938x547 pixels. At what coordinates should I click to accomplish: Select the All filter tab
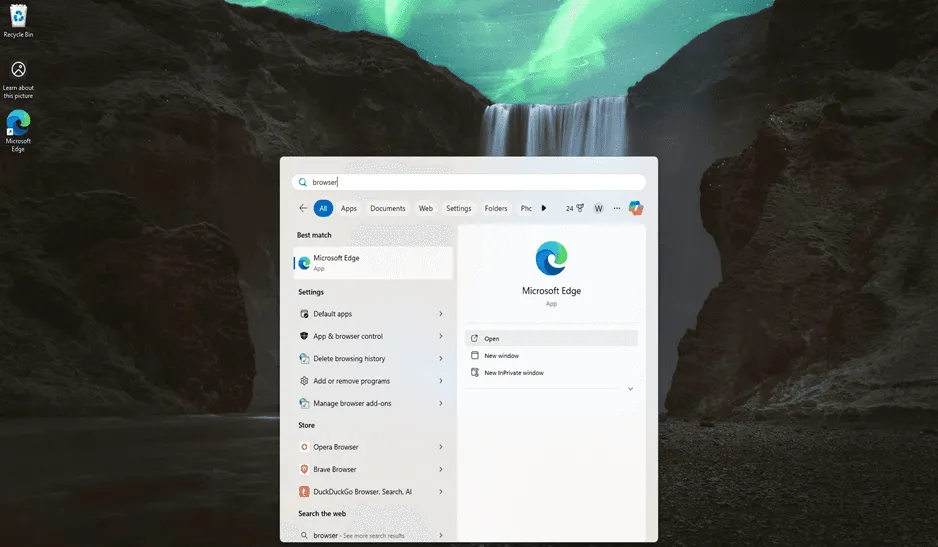tap(323, 208)
